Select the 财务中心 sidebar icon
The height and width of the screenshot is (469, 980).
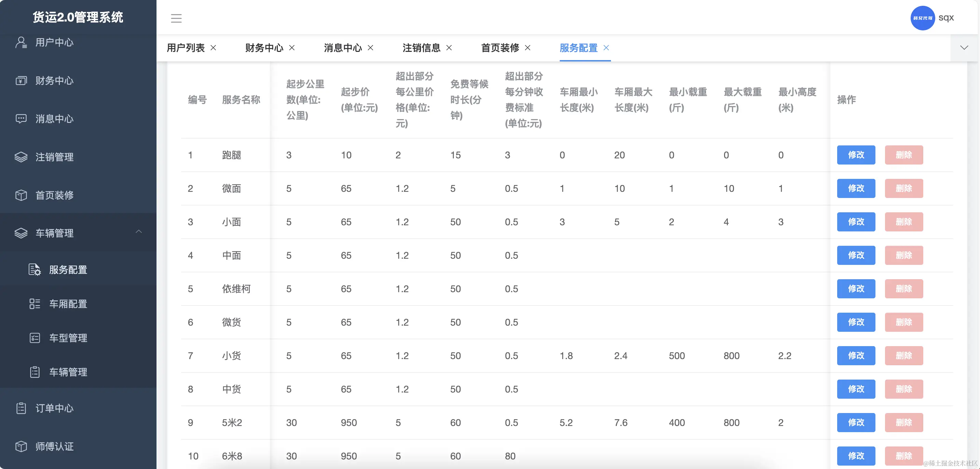(21, 81)
